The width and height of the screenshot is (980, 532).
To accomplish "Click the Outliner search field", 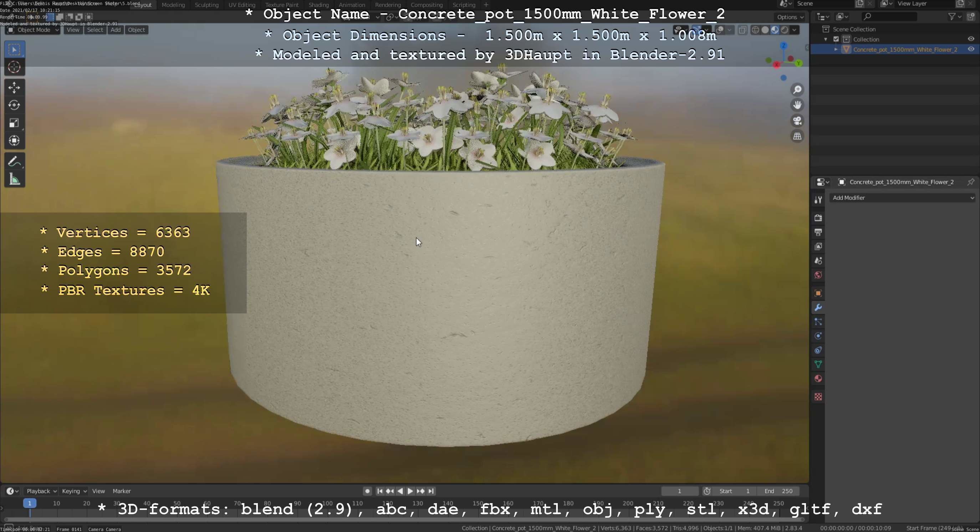I will coord(889,16).
